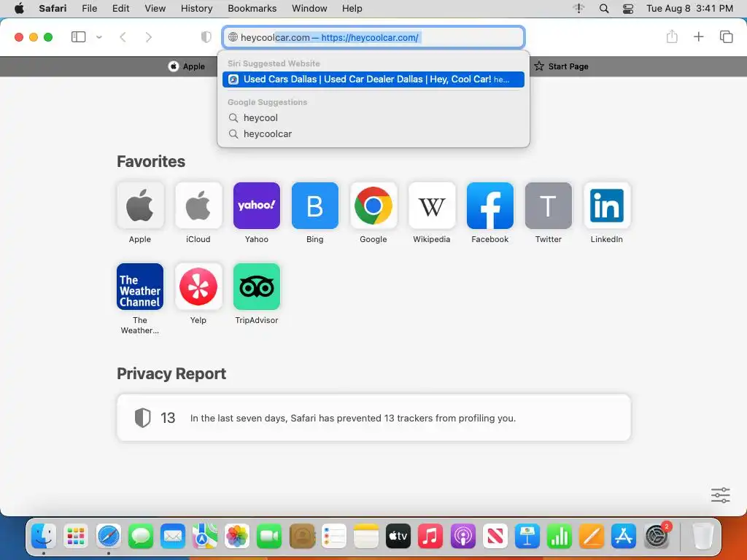
Task: Switch to the Start Page tab
Action: 561,66
